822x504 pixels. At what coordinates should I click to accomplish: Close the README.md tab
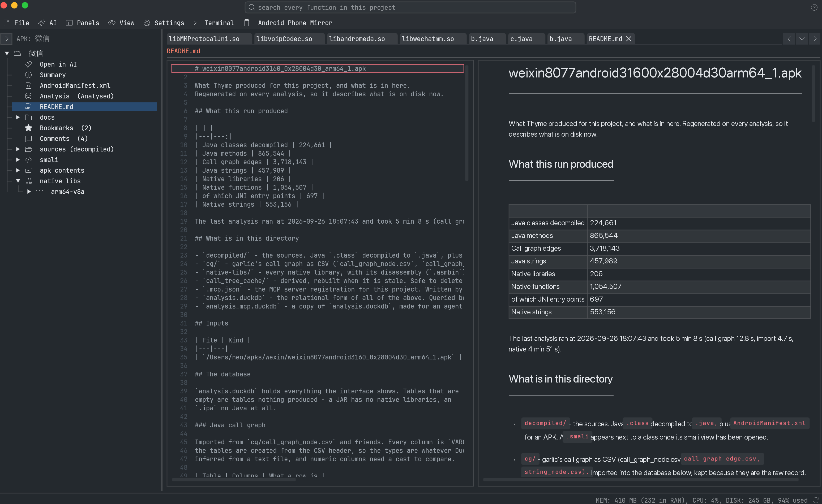pyautogui.click(x=629, y=39)
